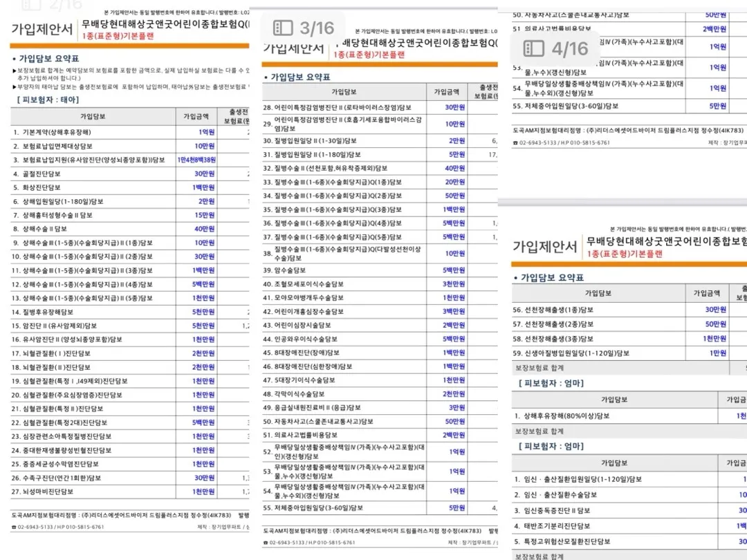747x560 pixels.
Task: Open the sidebar icon beside 4/16
Action: [533, 48]
